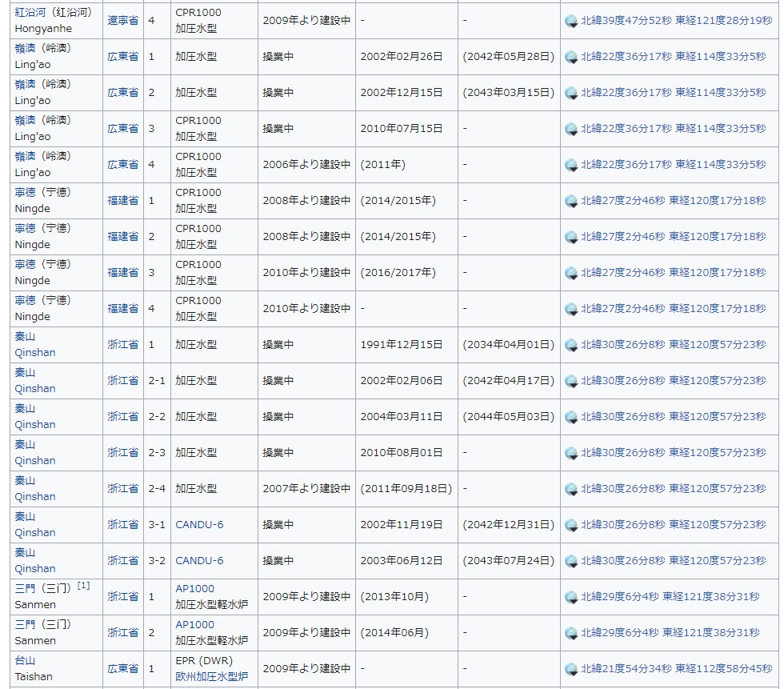The width and height of the screenshot is (784, 689).
Task: Click globe icon in Qinshan 3-2 row
Action: point(571,561)
